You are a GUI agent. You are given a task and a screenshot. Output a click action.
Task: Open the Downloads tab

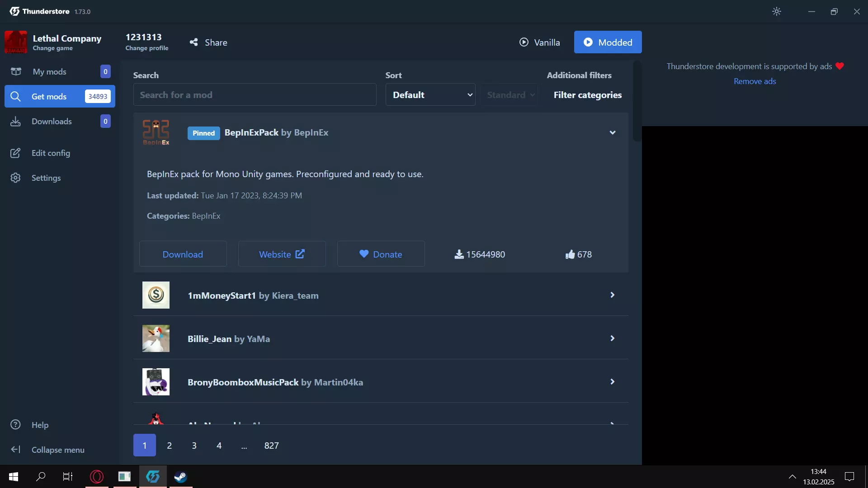(x=52, y=122)
